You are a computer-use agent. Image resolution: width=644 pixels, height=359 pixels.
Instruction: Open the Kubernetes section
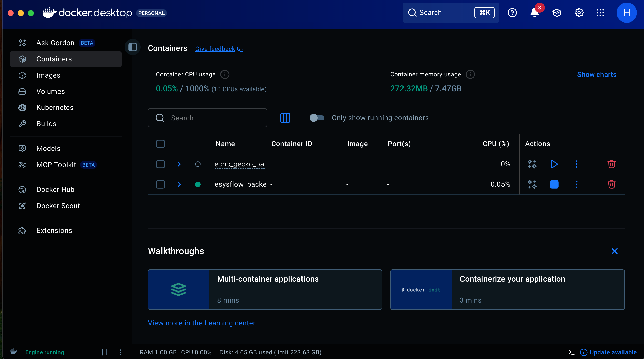[66, 107]
